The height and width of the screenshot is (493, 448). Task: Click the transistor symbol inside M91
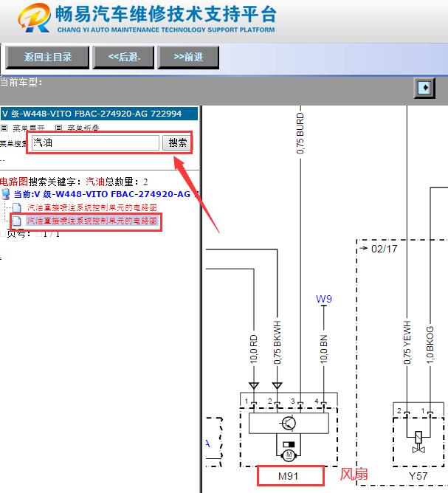pos(289,423)
